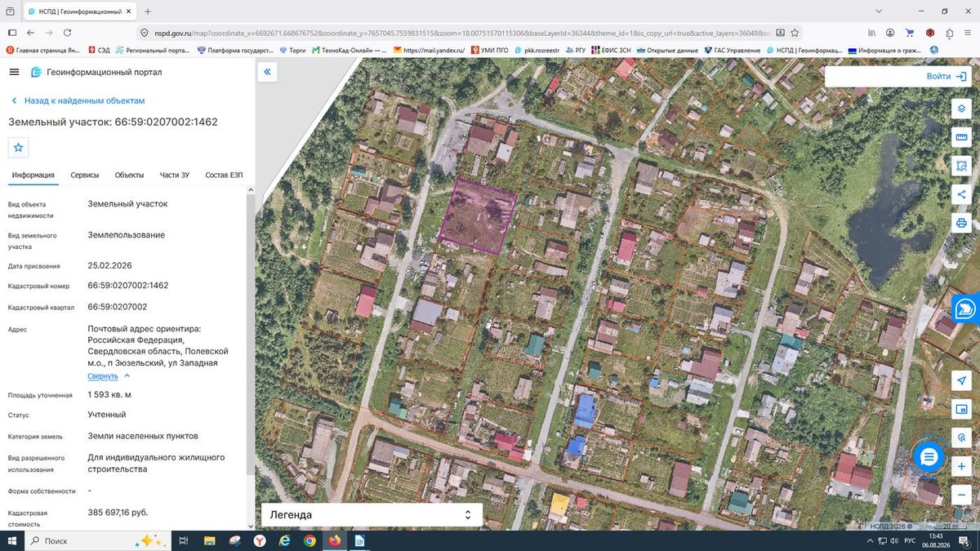Open the Части ЗУ tab
This screenshot has width=980, height=551.
175,176
